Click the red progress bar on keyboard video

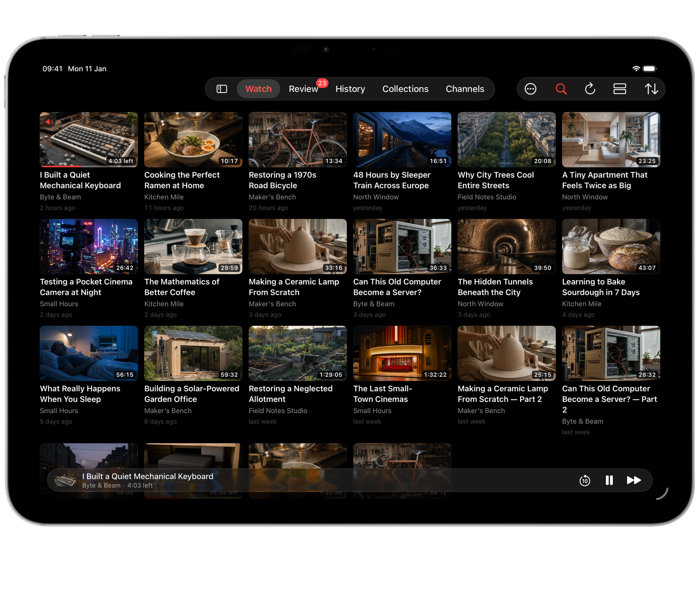(x=61, y=166)
